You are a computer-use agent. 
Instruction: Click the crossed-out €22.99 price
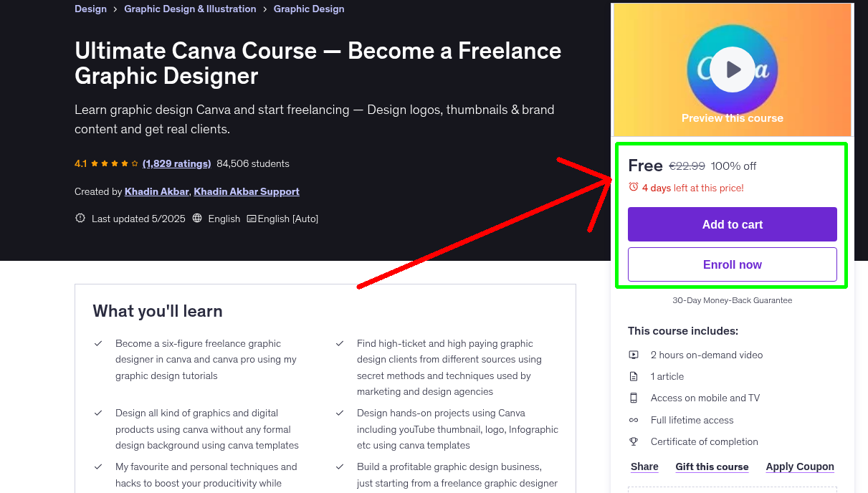(687, 166)
